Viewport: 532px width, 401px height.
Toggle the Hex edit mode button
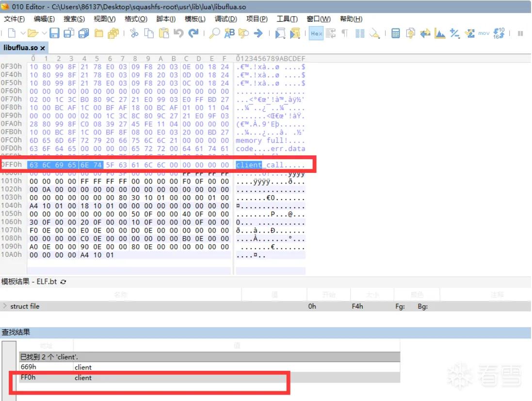coord(316,33)
